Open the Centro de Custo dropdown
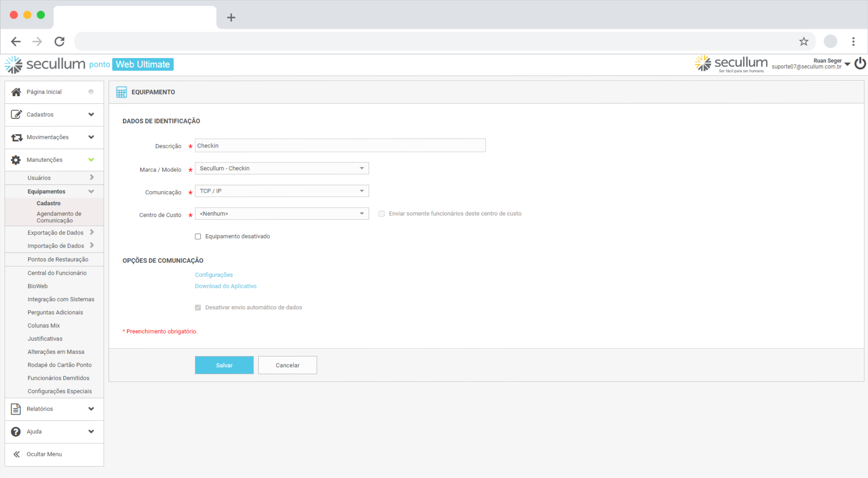The height and width of the screenshot is (478, 868). click(x=282, y=214)
